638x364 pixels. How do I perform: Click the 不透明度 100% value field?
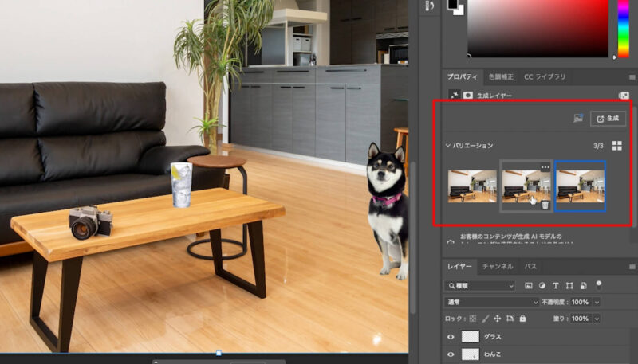tap(580, 302)
